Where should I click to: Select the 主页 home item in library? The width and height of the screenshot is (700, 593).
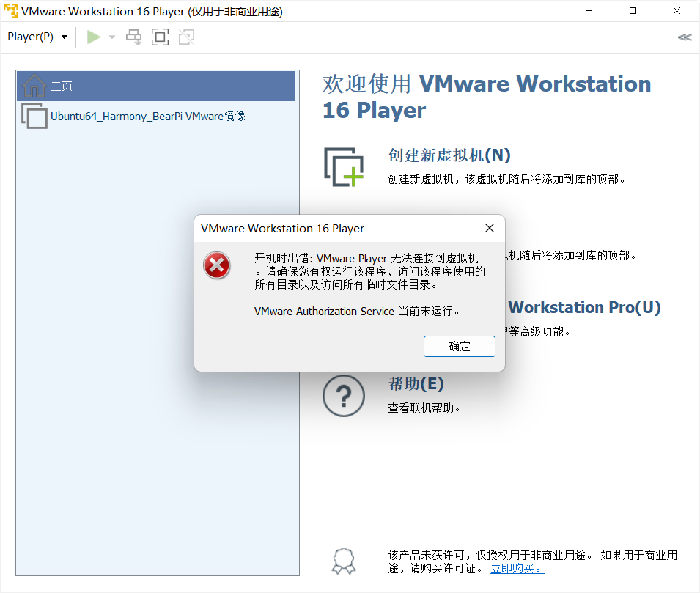[156, 86]
